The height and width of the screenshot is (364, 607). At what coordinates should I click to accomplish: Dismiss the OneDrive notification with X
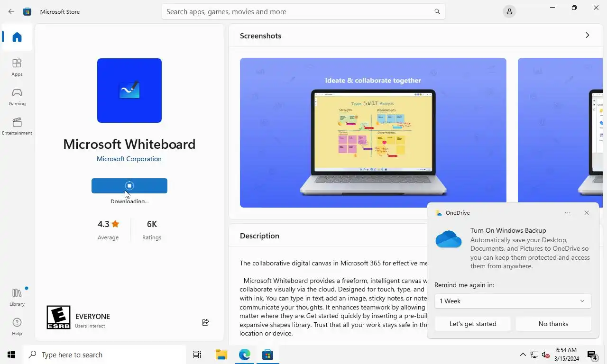pos(587,213)
